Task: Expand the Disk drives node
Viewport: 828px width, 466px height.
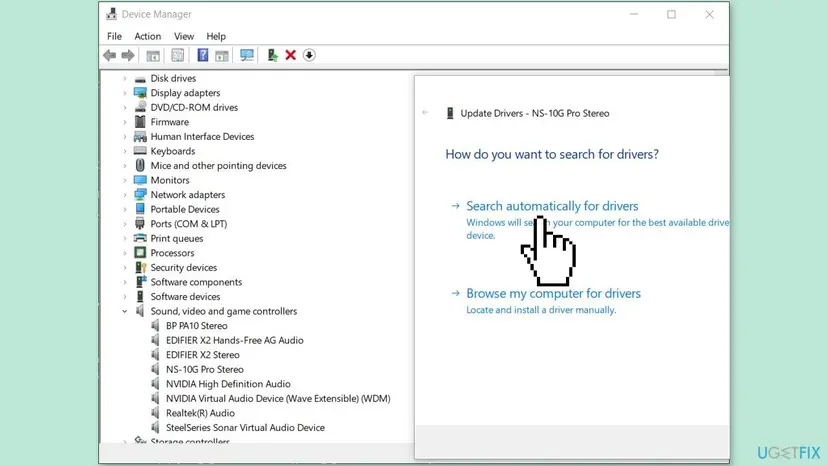Action: click(125, 78)
